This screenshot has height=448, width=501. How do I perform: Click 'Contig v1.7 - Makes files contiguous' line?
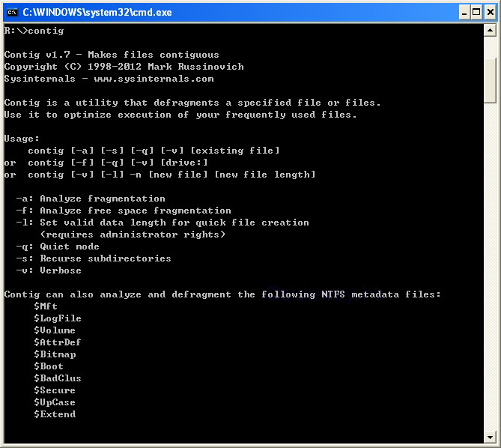(112, 55)
